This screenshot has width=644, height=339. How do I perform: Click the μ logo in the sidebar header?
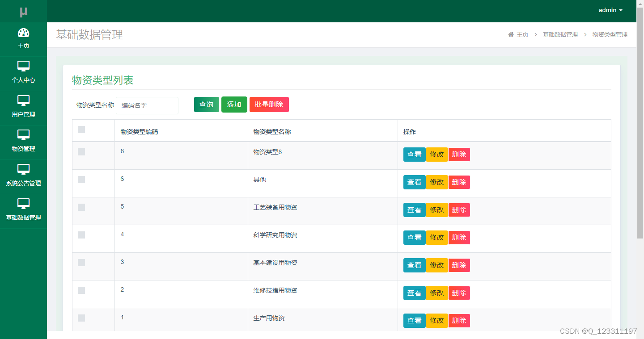point(23,12)
